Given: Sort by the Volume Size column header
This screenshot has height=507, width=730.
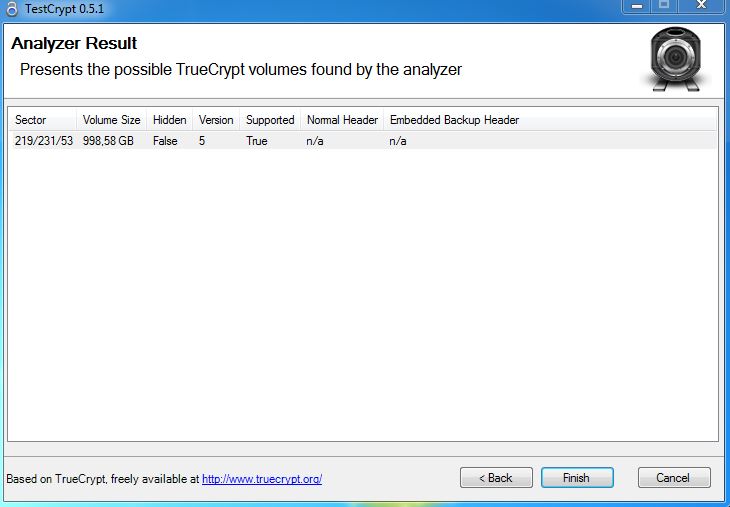Looking at the screenshot, I should [111, 120].
